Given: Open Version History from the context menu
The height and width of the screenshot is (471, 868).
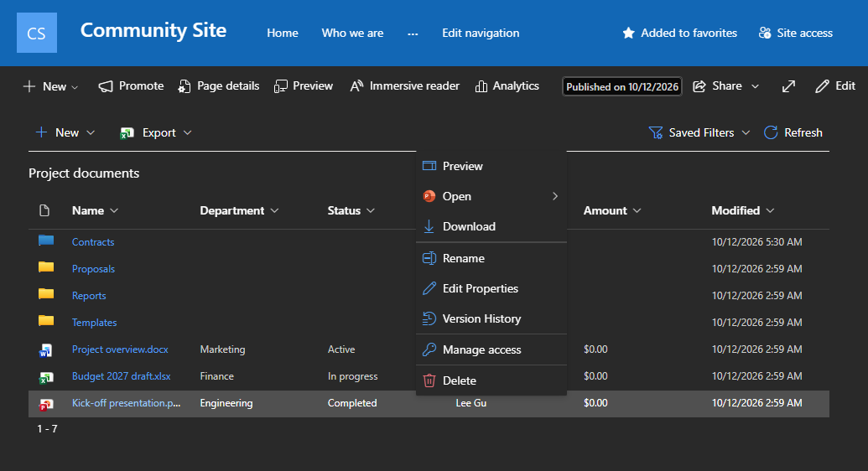Looking at the screenshot, I should (491, 318).
